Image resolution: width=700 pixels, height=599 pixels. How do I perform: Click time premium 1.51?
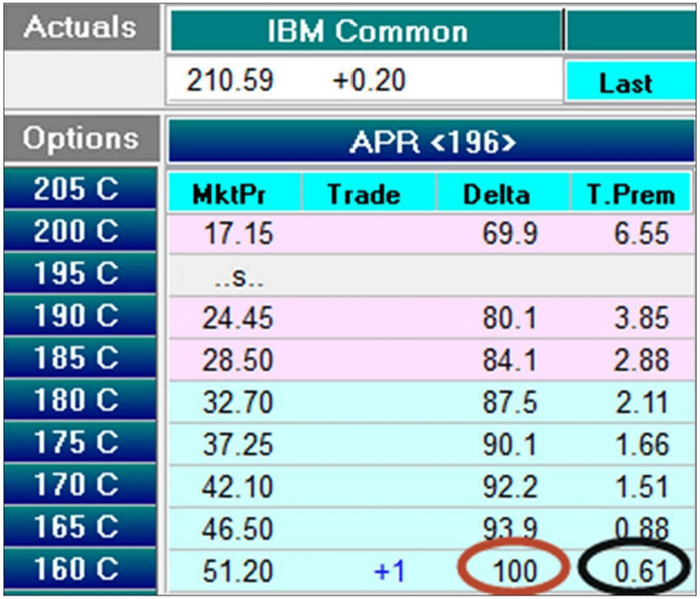pyautogui.click(x=642, y=487)
